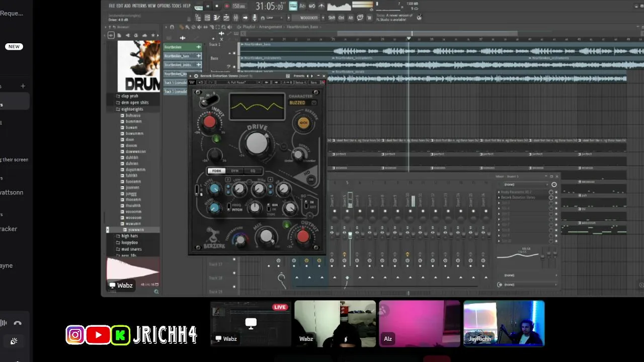
Task: Click the red OUTPUT knob
Action: 303,236
